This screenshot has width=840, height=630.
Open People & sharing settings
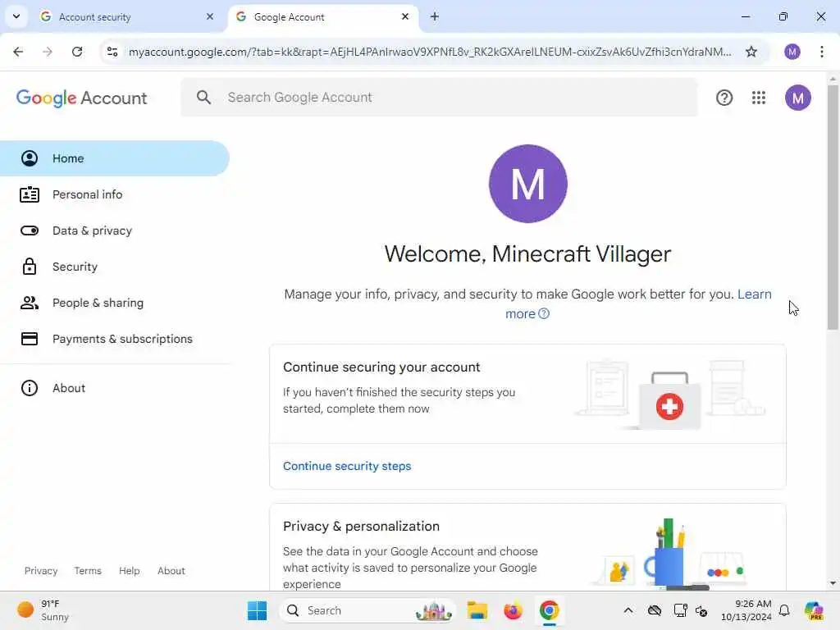[115, 304]
